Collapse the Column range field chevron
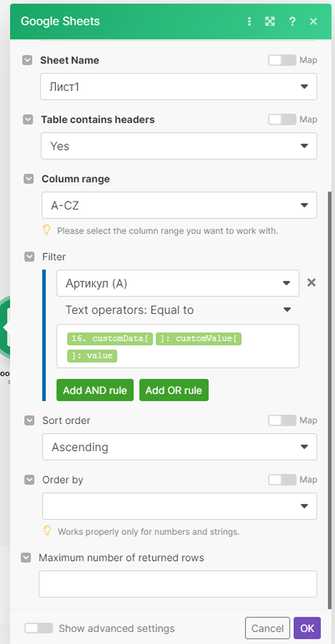The width and height of the screenshot is (335, 644). [x=28, y=179]
